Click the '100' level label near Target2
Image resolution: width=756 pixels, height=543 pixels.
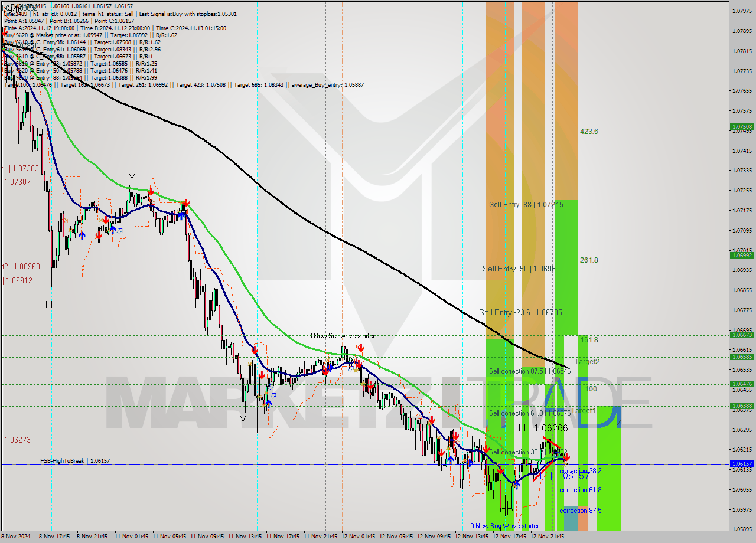591,389
